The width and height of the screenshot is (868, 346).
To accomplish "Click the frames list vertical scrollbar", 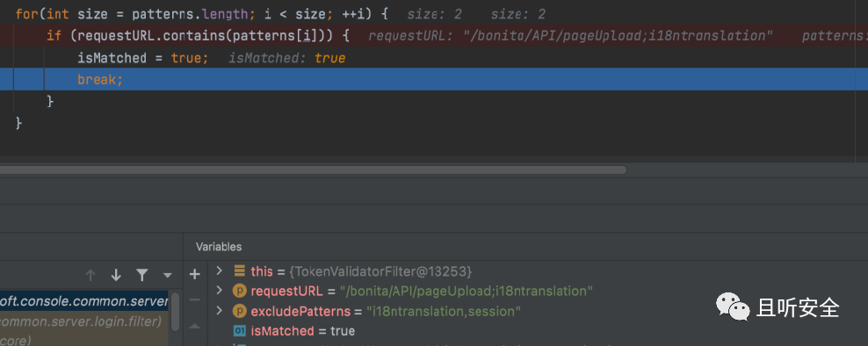I will click(x=175, y=312).
